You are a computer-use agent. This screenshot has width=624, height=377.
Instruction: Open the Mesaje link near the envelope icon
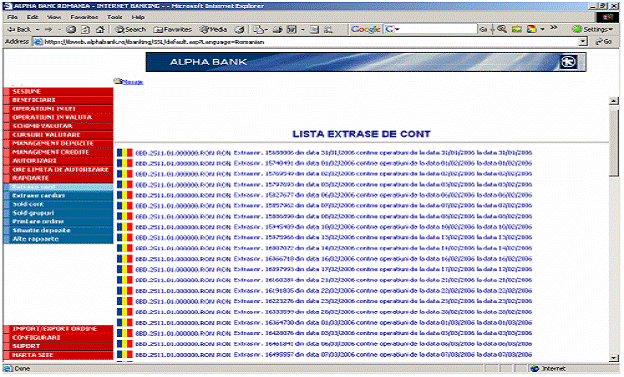click(133, 82)
